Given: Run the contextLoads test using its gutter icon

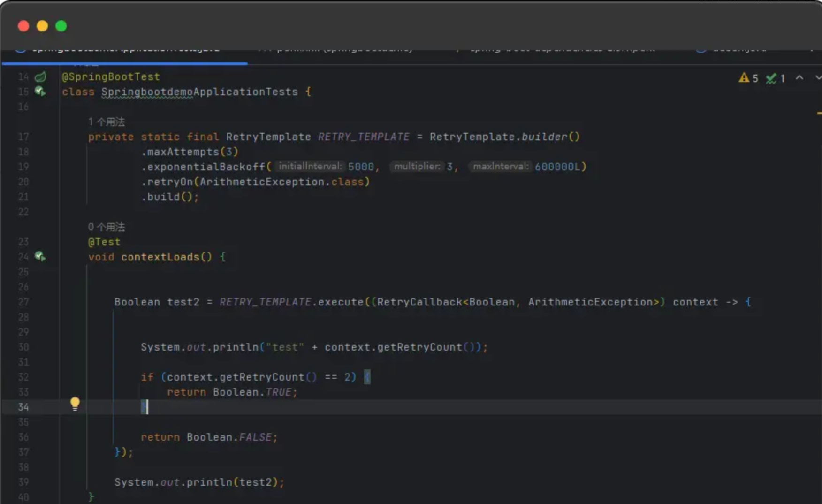Looking at the screenshot, I should pyautogui.click(x=40, y=256).
